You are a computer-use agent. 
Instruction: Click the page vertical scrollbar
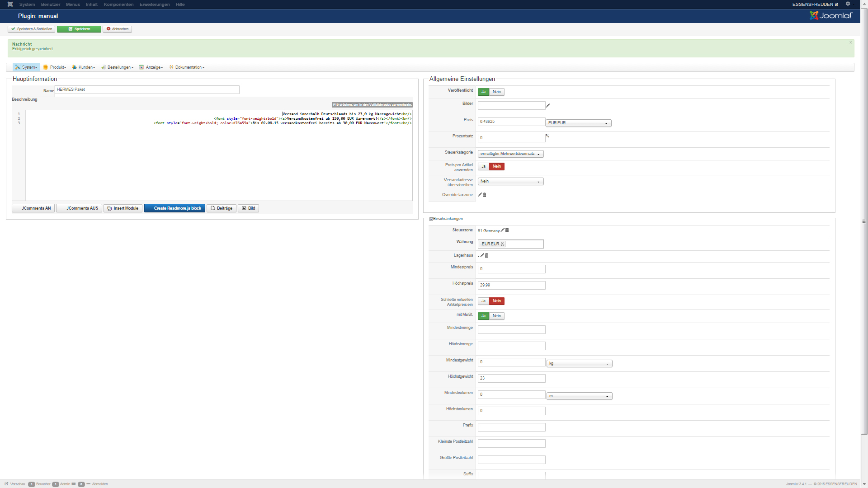tap(864, 221)
